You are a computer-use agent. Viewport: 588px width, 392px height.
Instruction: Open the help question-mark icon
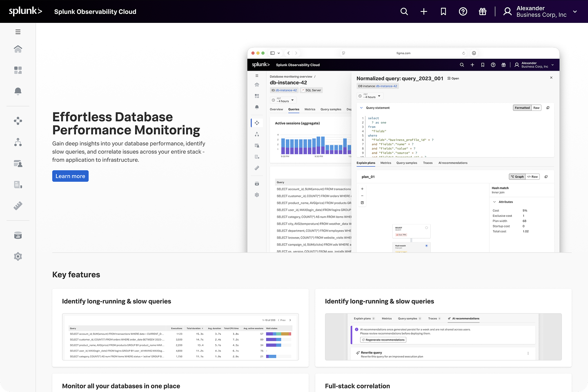point(463,11)
